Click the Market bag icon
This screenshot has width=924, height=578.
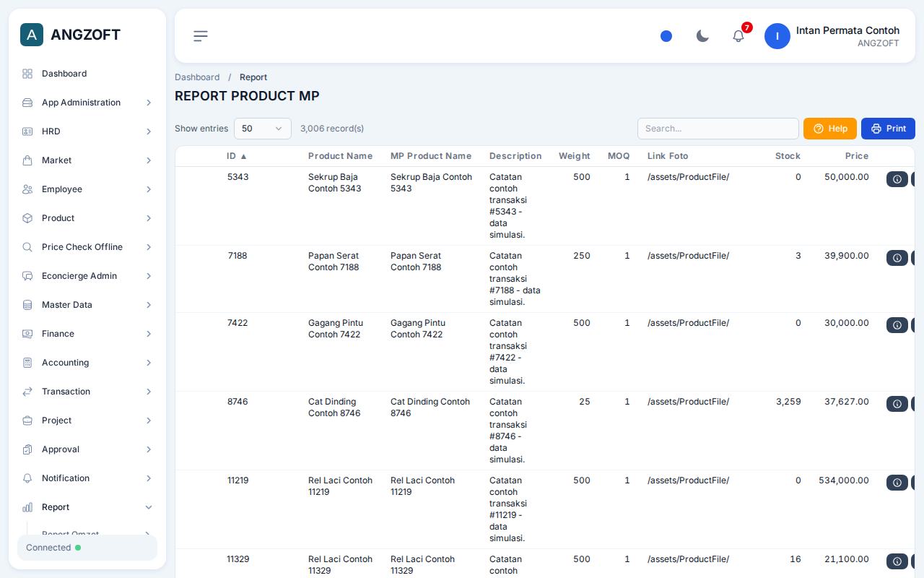pos(27,160)
